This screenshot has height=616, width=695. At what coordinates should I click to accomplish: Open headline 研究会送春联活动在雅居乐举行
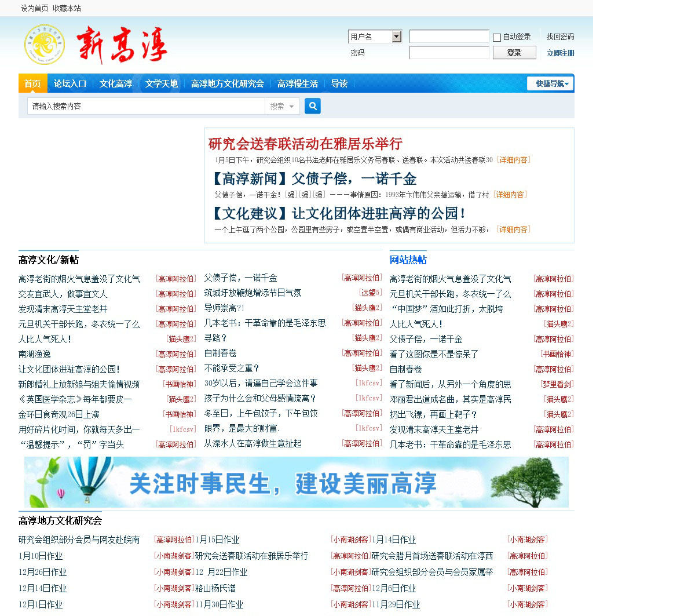pos(305,144)
